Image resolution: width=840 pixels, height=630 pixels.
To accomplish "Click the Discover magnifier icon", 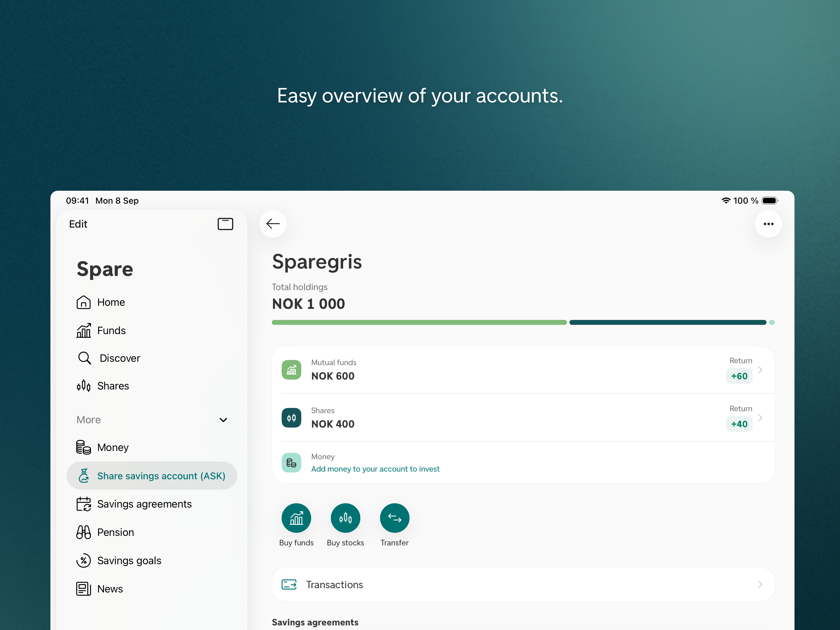I will tap(84, 358).
